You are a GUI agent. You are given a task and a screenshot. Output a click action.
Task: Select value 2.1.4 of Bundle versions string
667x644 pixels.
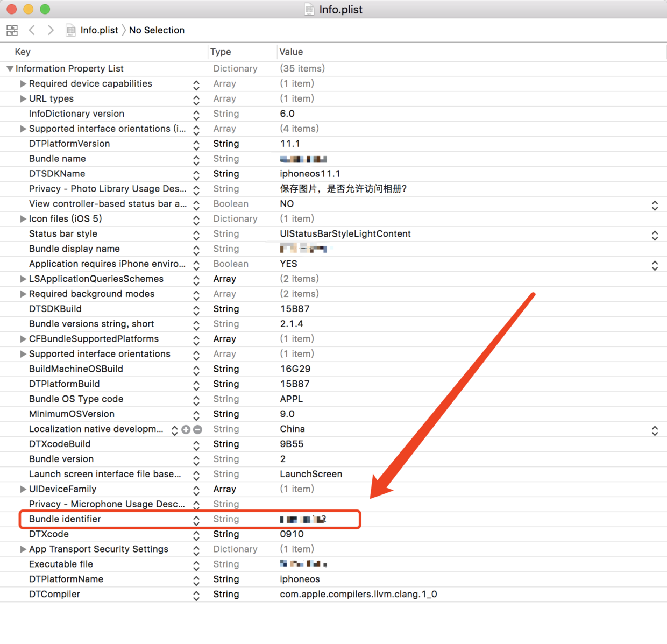292,324
